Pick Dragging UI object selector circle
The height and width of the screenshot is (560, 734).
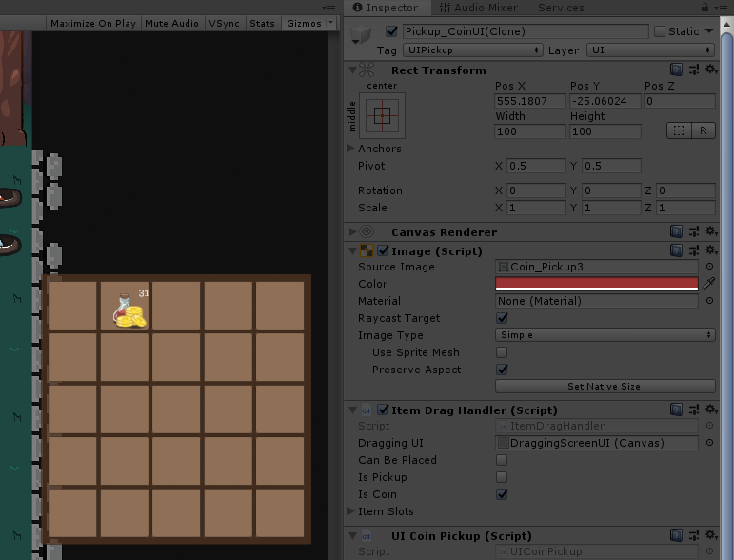(x=709, y=443)
